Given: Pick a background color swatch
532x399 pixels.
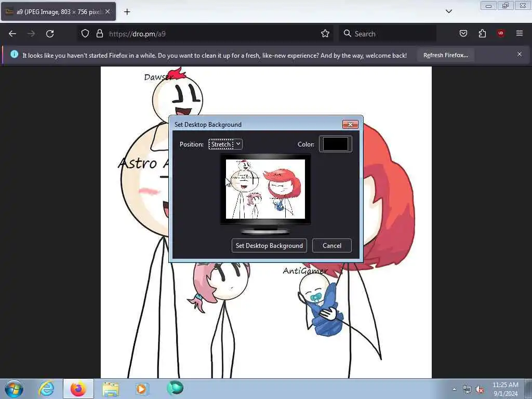Looking at the screenshot, I should (335, 144).
